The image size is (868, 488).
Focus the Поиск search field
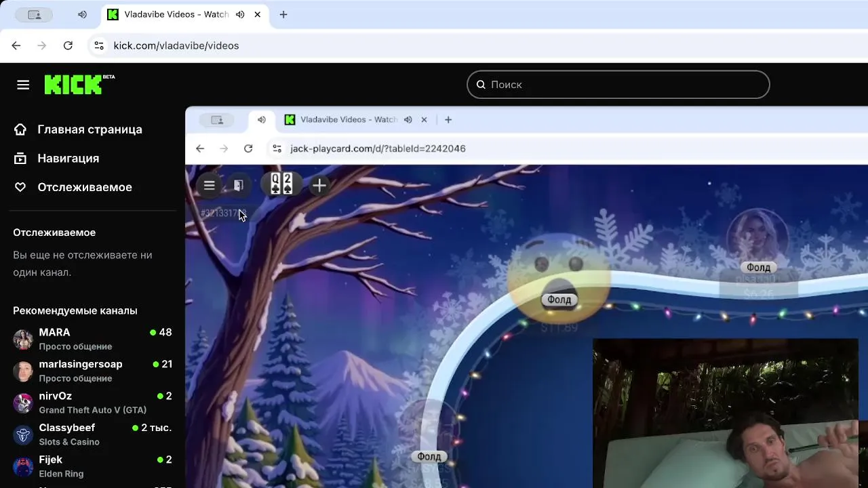[x=618, y=85]
